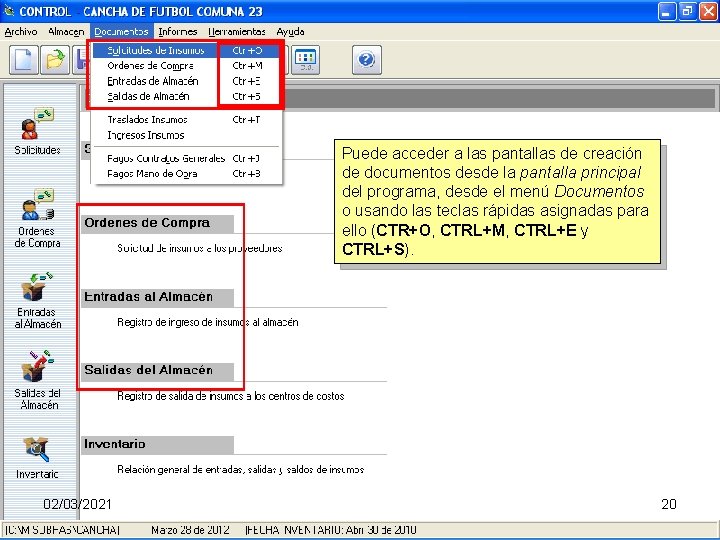Open help with the question mark icon
720x540 pixels.
pos(366,60)
